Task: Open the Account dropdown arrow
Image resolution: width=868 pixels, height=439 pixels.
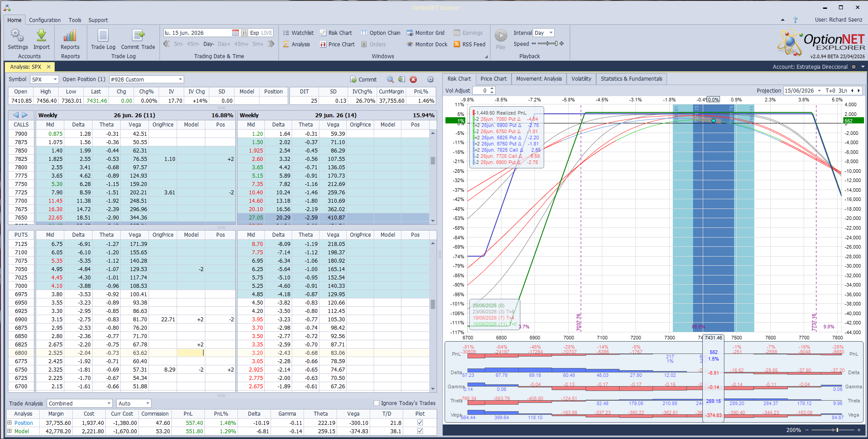Action: pyautogui.click(x=863, y=67)
